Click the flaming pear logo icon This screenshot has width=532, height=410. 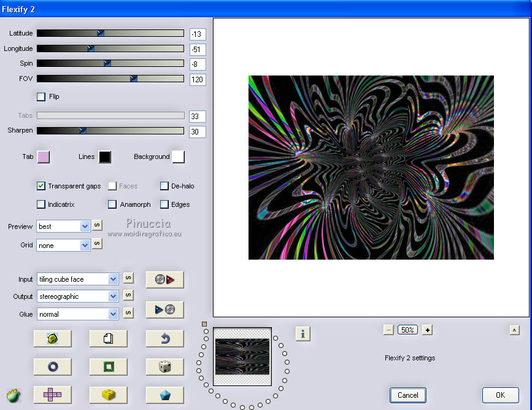[x=13, y=396]
